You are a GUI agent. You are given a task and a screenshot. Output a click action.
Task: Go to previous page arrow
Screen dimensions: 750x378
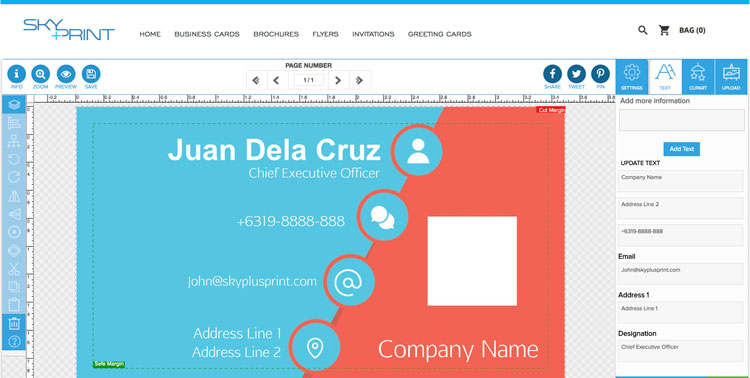click(276, 80)
